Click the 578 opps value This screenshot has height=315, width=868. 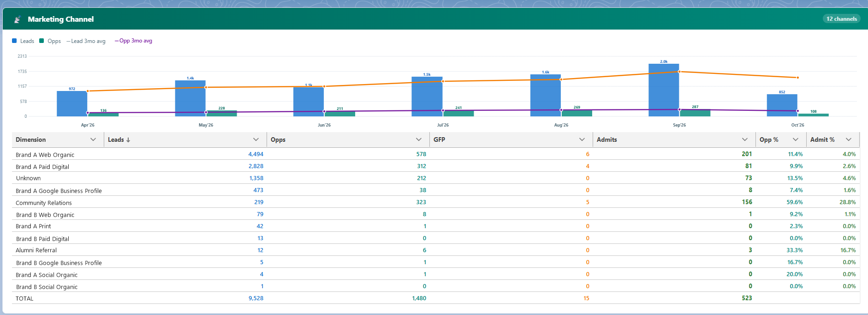(x=421, y=154)
